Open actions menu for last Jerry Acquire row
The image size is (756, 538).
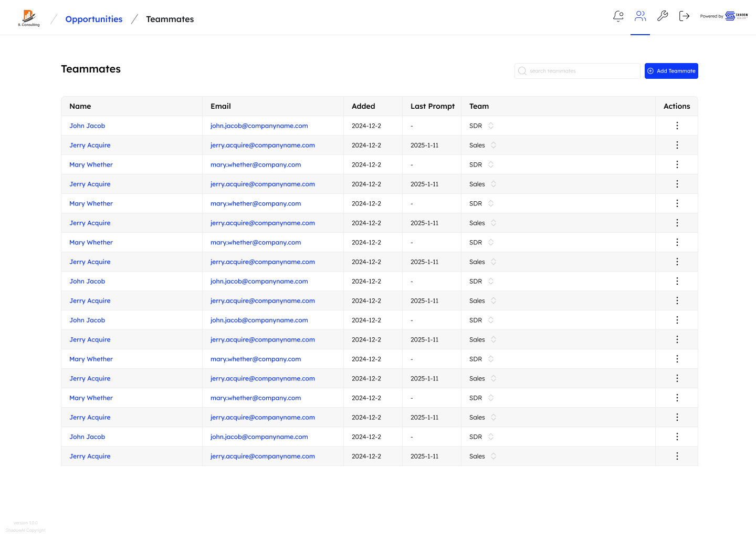point(677,456)
